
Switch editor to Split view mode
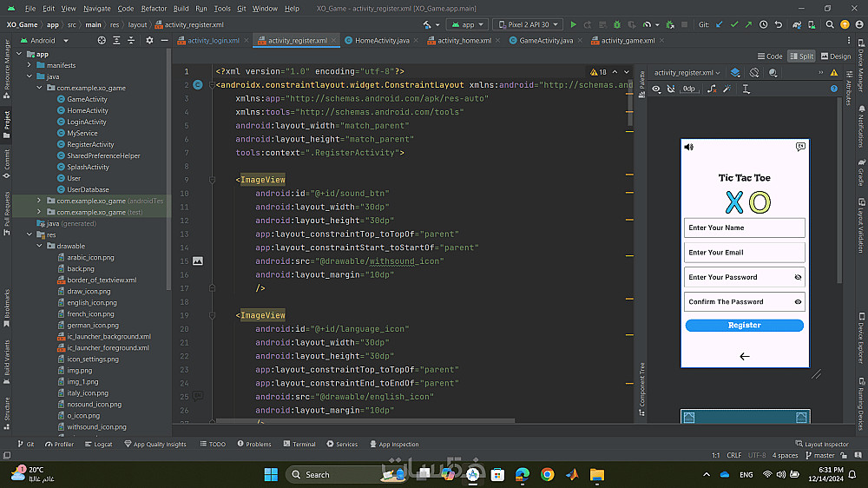(x=801, y=56)
